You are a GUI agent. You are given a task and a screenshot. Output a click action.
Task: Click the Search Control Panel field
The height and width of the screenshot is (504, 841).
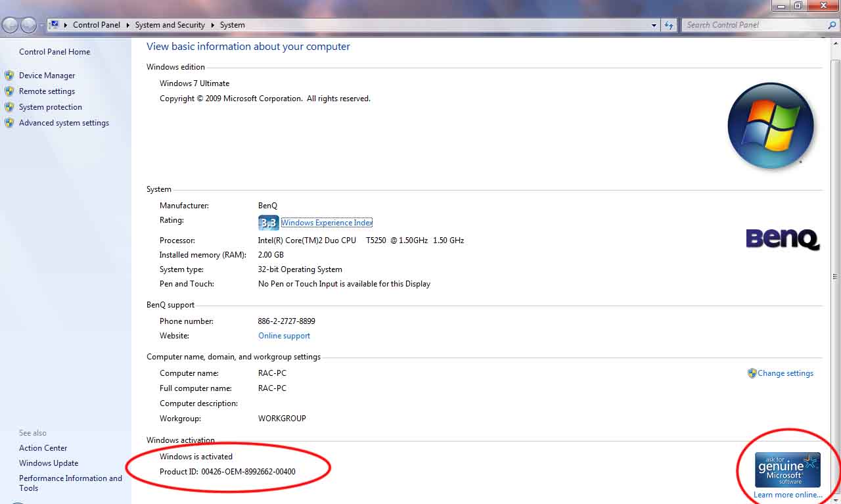(754, 25)
